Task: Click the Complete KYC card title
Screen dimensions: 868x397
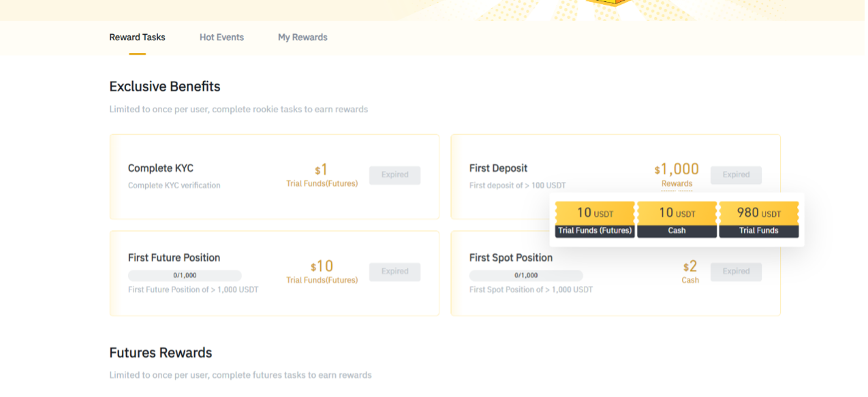Action: point(161,168)
